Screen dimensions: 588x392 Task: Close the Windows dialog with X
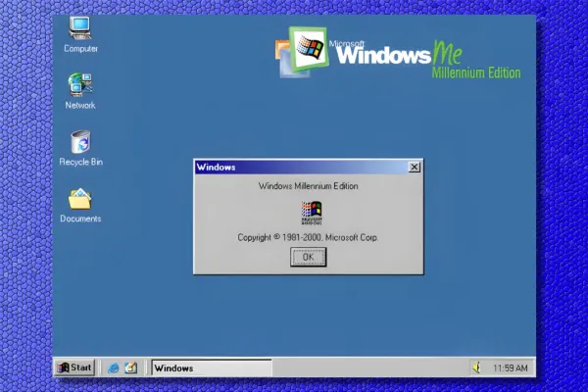tap(414, 167)
